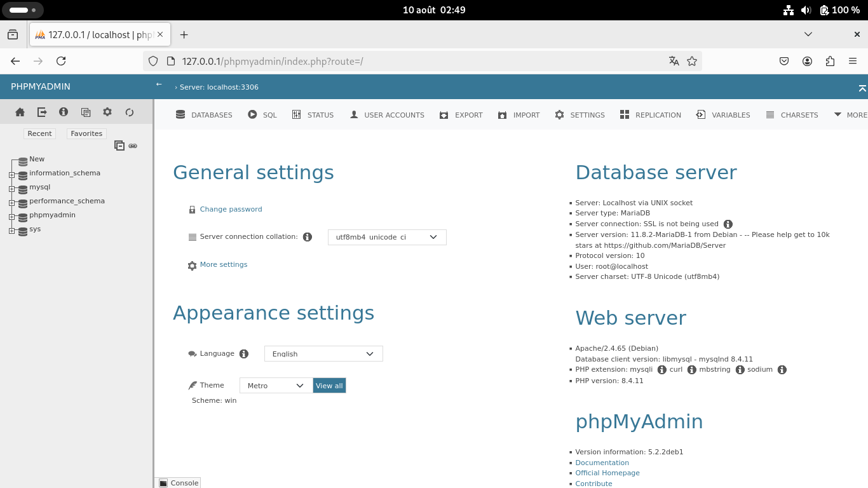Open system volume indicator in top bar

tap(806, 10)
